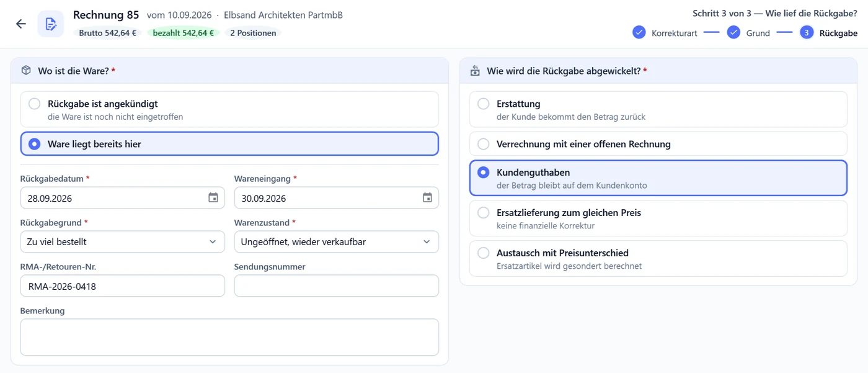Image resolution: width=868 pixels, height=373 pixels.
Task: Select 'Austausch mit Preisunterschied' option
Action: click(658, 259)
